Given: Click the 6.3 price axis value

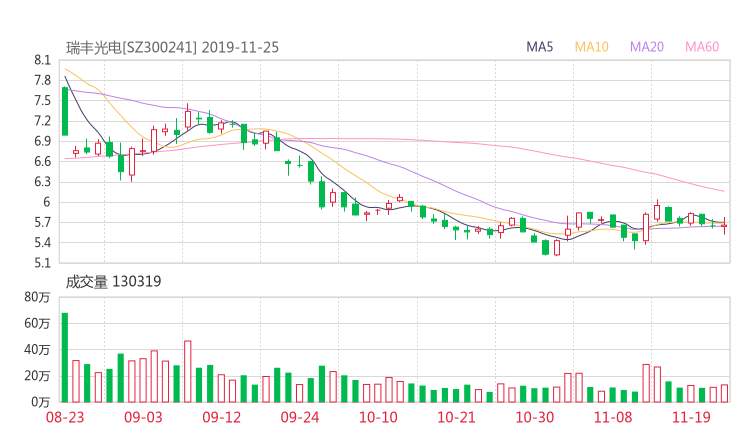Looking at the screenshot, I should tap(42, 182).
